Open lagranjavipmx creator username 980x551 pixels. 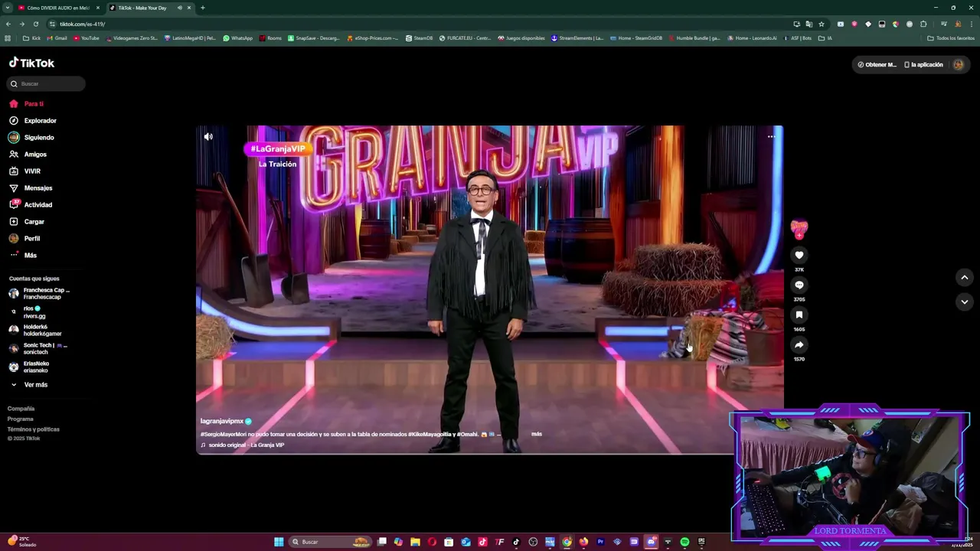221,421
